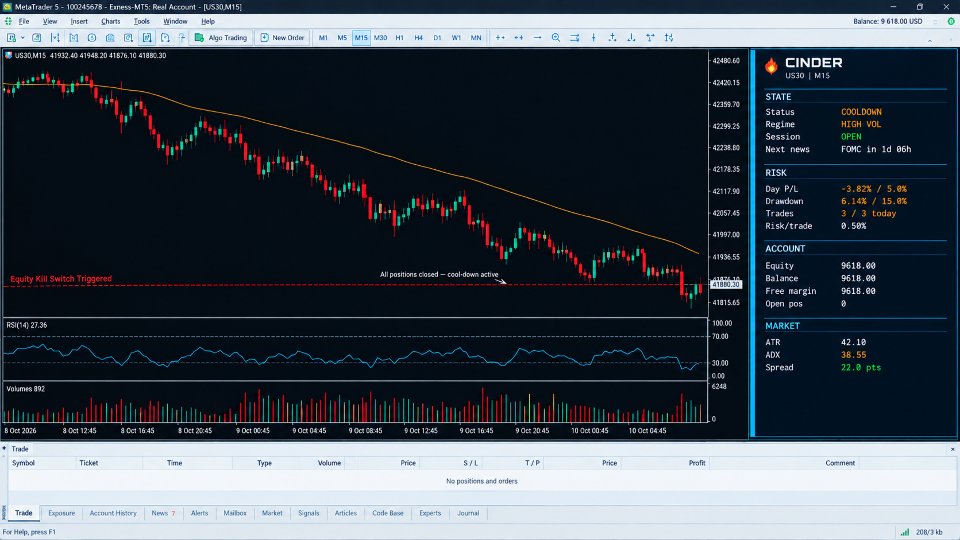Open the File menu

point(24,21)
